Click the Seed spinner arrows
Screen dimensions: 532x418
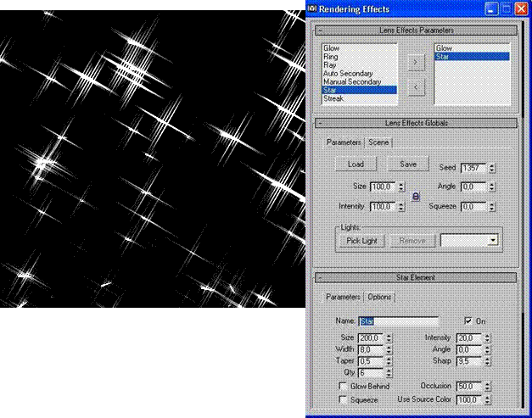(492, 168)
